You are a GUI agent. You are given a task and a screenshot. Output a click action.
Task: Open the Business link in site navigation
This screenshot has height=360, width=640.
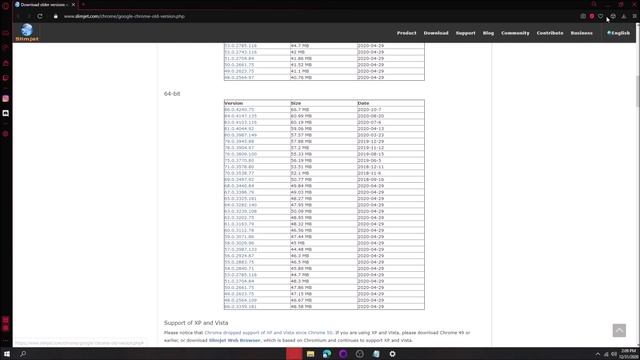pos(581,33)
